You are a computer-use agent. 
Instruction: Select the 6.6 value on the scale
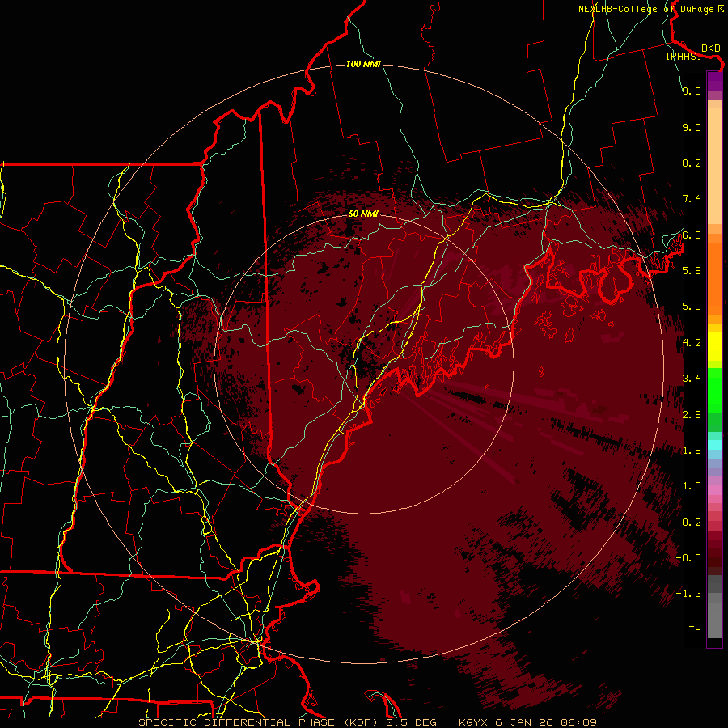[x=692, y=235]
